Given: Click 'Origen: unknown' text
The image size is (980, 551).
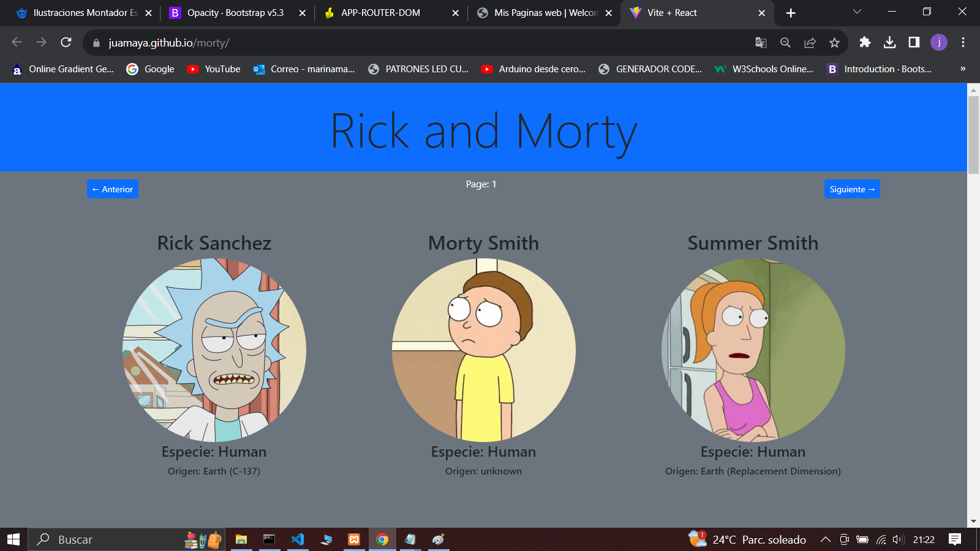Looking at the screenshot, I should click(x=484, y=471).
